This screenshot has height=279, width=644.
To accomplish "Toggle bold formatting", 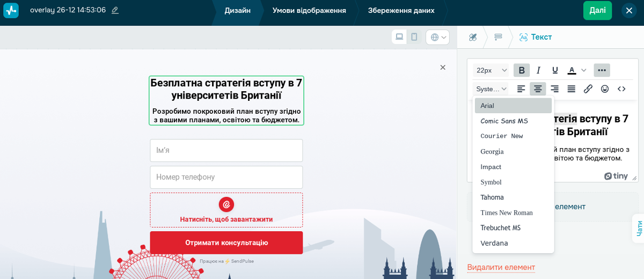I will pos(522,70).
